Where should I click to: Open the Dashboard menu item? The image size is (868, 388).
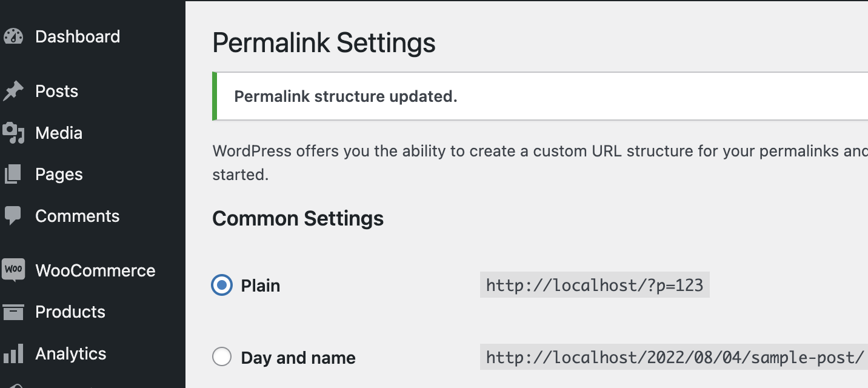tap(78, 36)
